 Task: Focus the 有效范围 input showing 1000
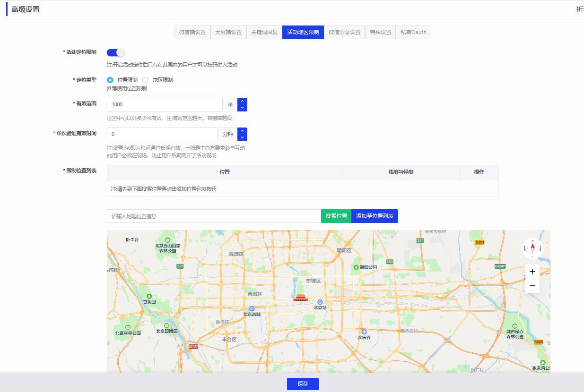(x=165, y=104)
